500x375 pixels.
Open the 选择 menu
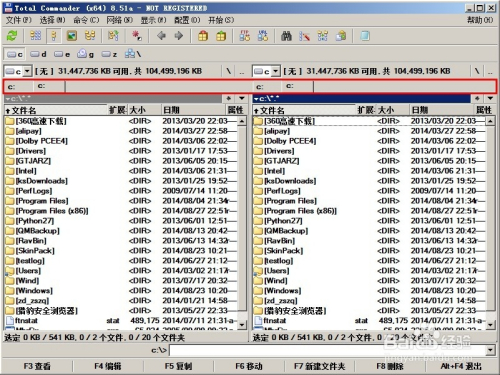pos(52,20)
